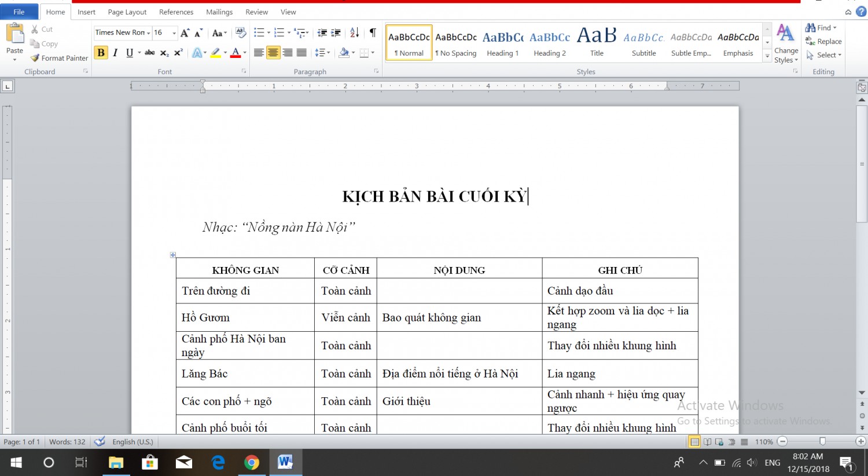The image size is (868, 476).
Task: Click the spelling check status icon
Action: coord(100,441)
